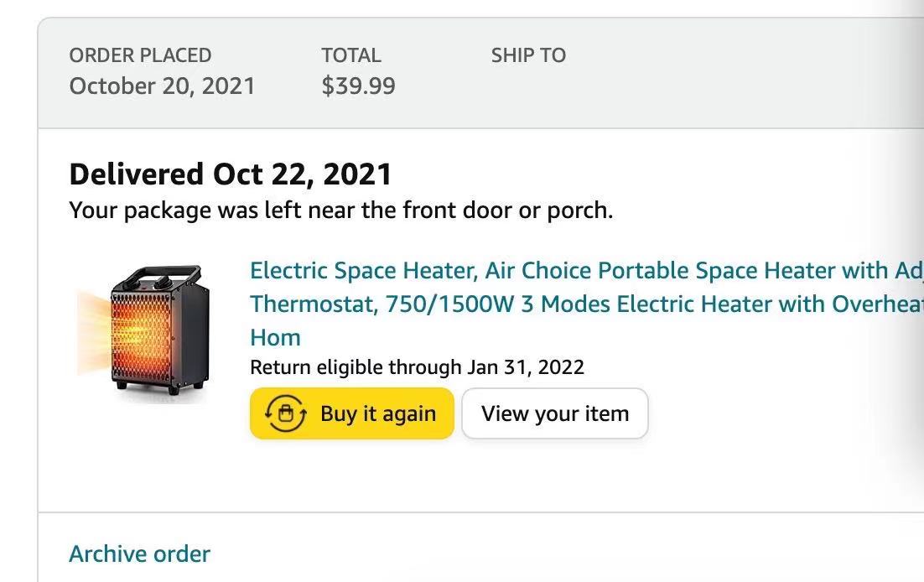
Task: Click Return eligible through Jan 31, 2022 text
Action: click(x=417, y=366)
